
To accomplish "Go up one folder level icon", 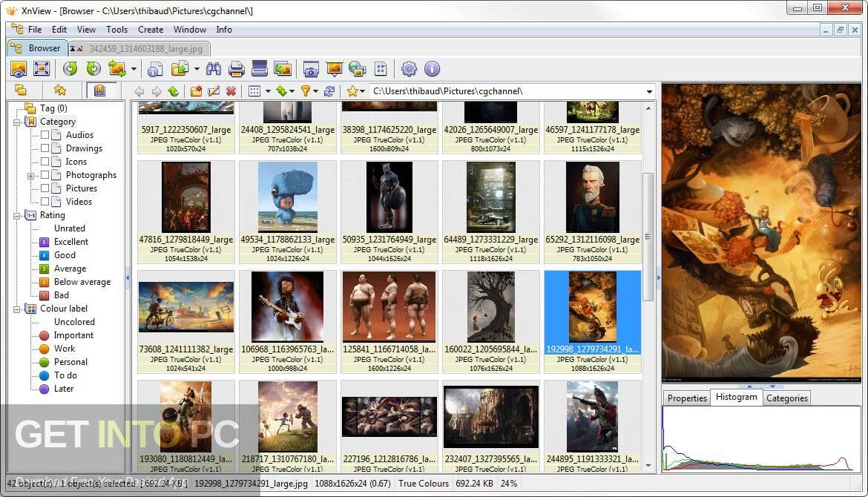I will 174,91.
